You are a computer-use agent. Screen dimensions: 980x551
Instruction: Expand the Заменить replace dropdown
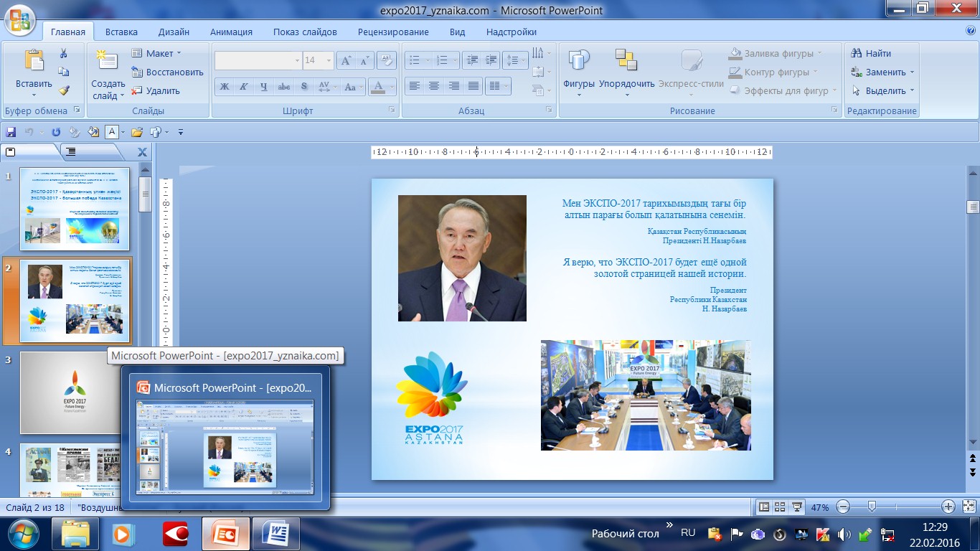912,72
